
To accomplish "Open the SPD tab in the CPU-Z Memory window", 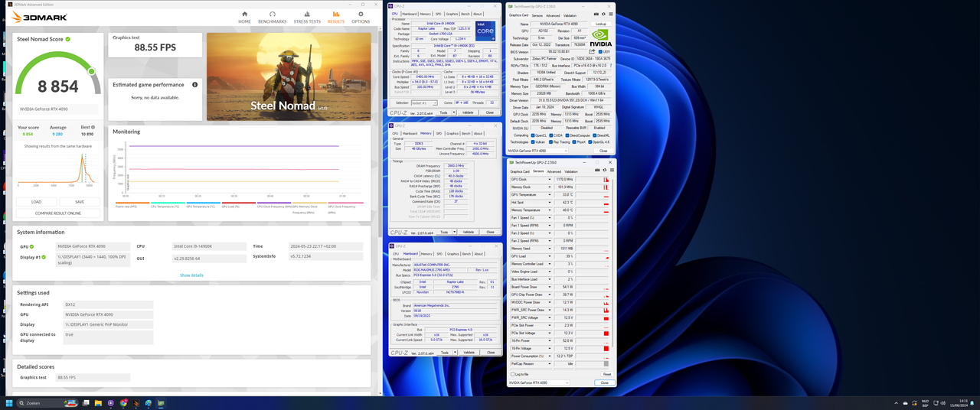I will (x=438, y=133).
